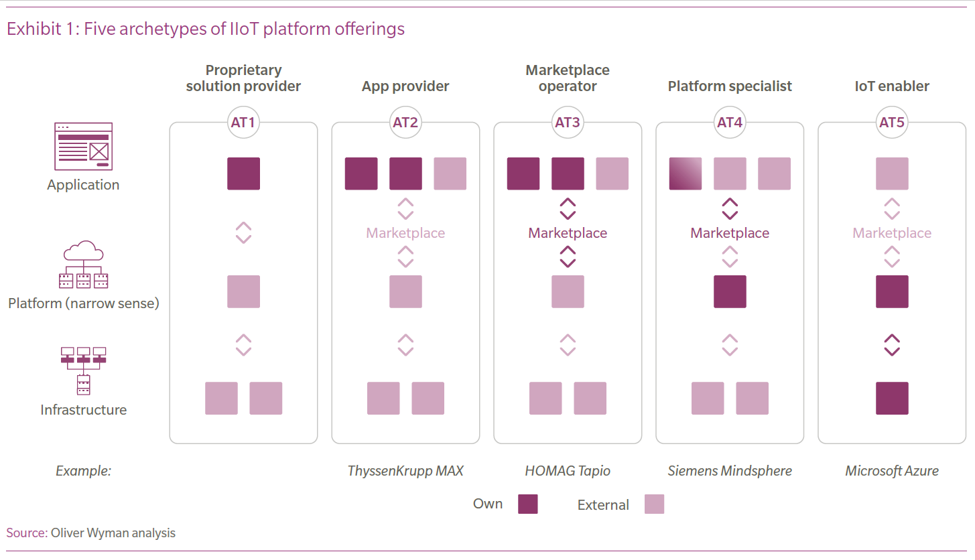This screenshot has height=560, width=975.
Task: Click the Siemens Mindsphere example text
Action: tap(730, 471)
